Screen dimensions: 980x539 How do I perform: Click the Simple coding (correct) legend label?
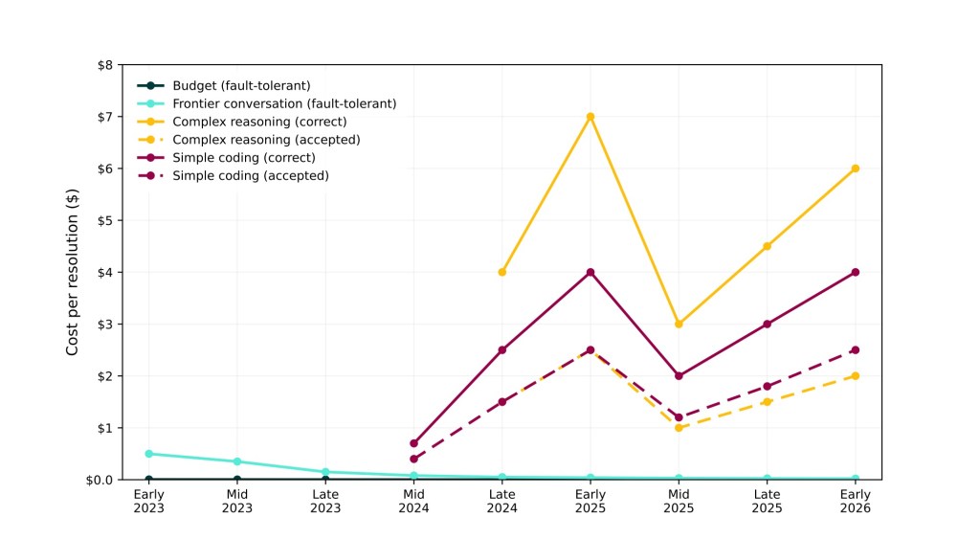[x=244, y=158]
